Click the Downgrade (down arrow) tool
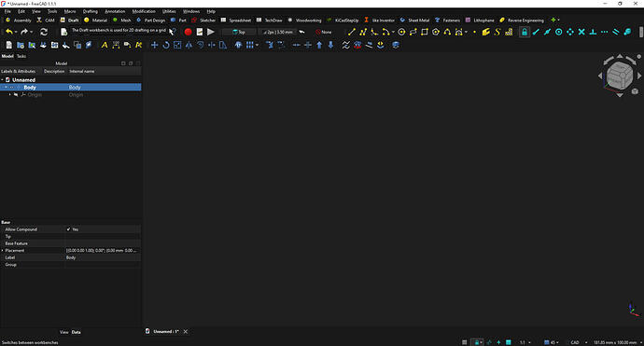This screenshot has width=644, height=346. (x=330, y=45)
